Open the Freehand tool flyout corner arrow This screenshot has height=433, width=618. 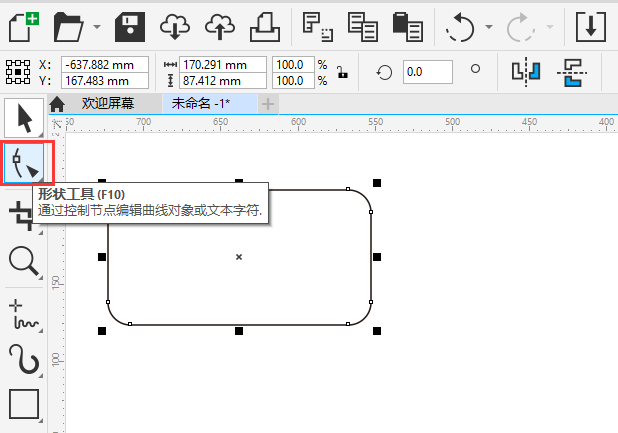point(41,331)
